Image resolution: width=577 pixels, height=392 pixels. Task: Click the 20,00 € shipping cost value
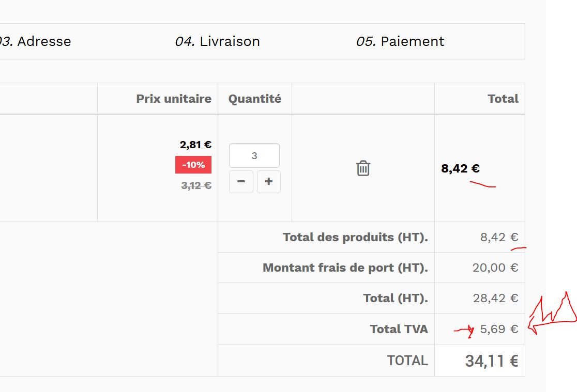495,268
